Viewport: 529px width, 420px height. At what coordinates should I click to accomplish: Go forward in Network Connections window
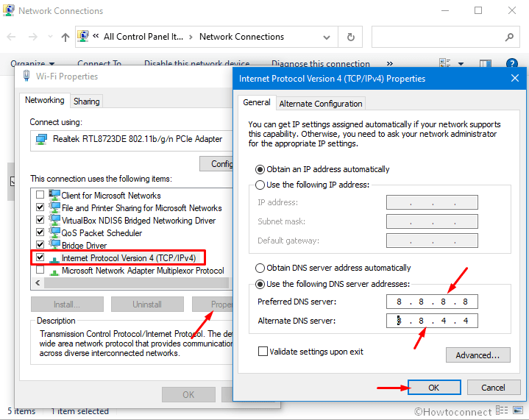32,37
